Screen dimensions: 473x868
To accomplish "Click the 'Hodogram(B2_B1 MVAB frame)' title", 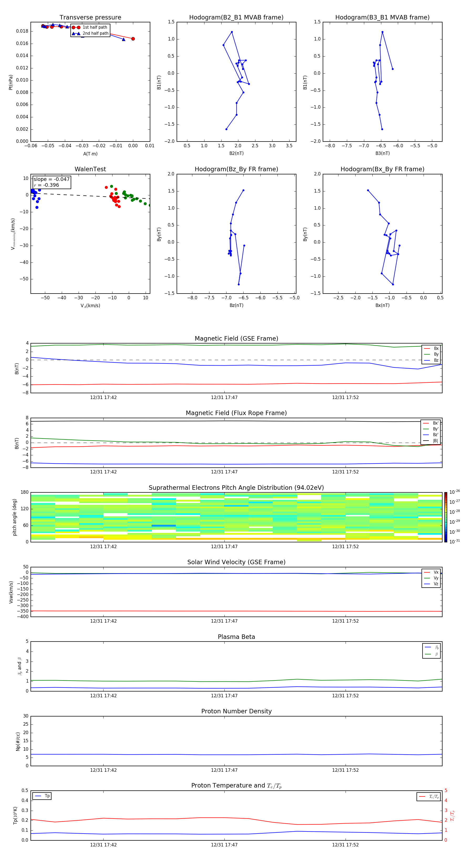I will (x=236, y=18).
